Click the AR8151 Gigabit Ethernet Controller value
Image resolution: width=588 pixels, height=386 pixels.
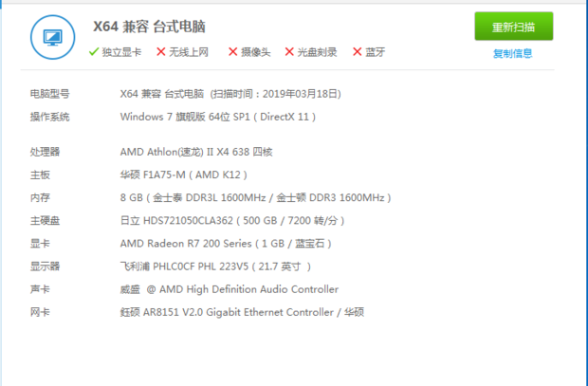click(242, 312)
